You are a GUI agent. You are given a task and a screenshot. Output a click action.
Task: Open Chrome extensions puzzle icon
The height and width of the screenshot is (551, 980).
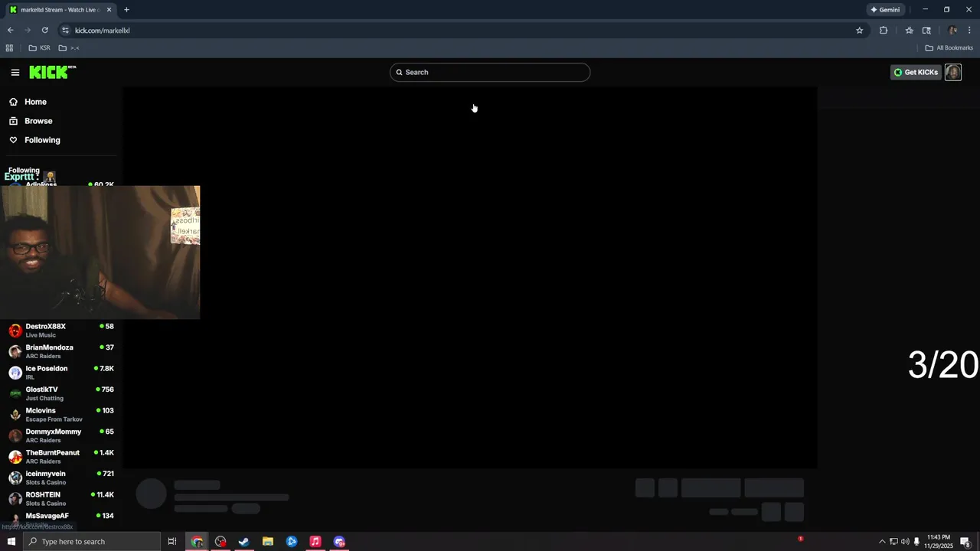pyautogui.click(x=884, y=31)
